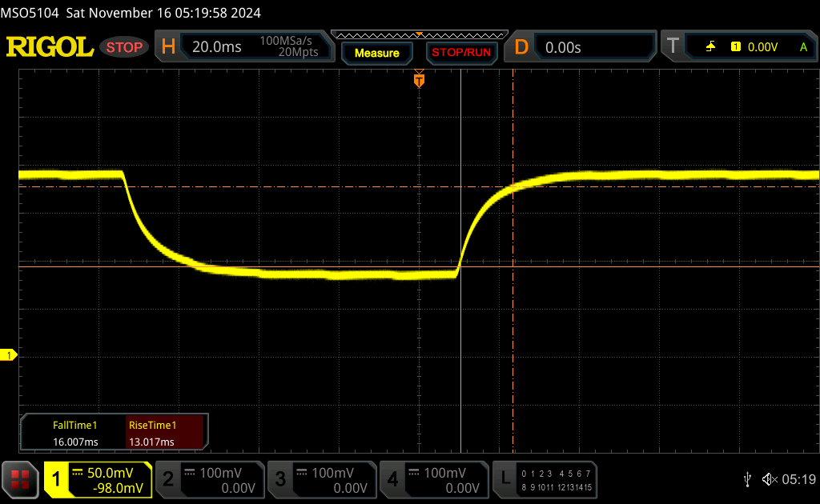Screen dimensions: 820x504
Task: Click the orange D delay icon
Action: [521, 47]
